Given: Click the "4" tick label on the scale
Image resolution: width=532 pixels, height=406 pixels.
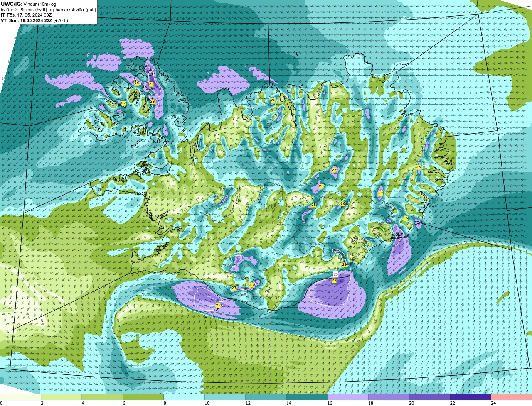Looking at the screenshot, I should pyautogui.click(x=83, y=403).
